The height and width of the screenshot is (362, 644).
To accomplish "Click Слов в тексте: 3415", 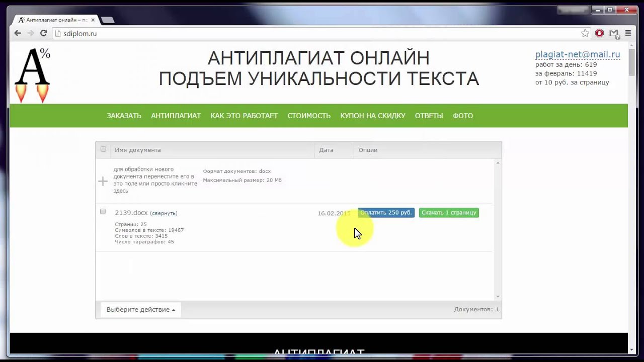I will [x=141, y=236].
